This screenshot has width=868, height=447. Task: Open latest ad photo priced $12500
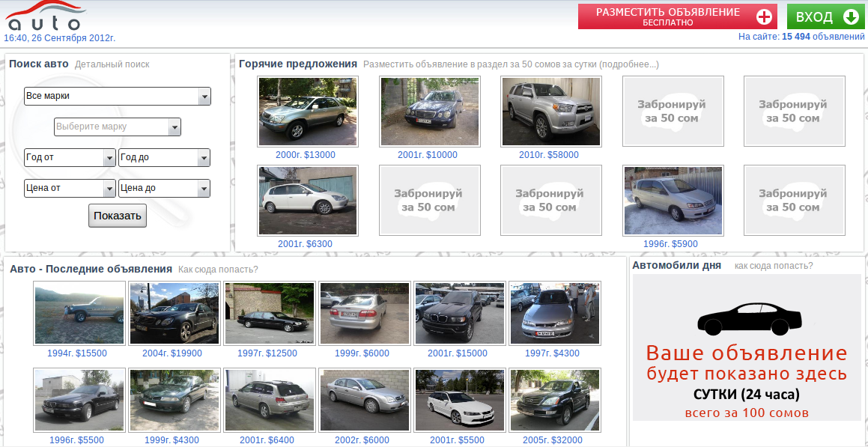270,313
